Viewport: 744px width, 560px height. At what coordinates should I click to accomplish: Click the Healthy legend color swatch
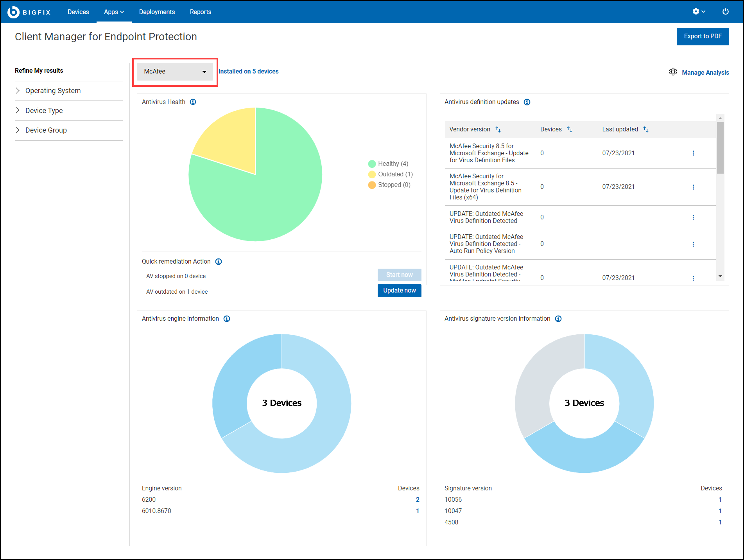(x=372, y=164)
